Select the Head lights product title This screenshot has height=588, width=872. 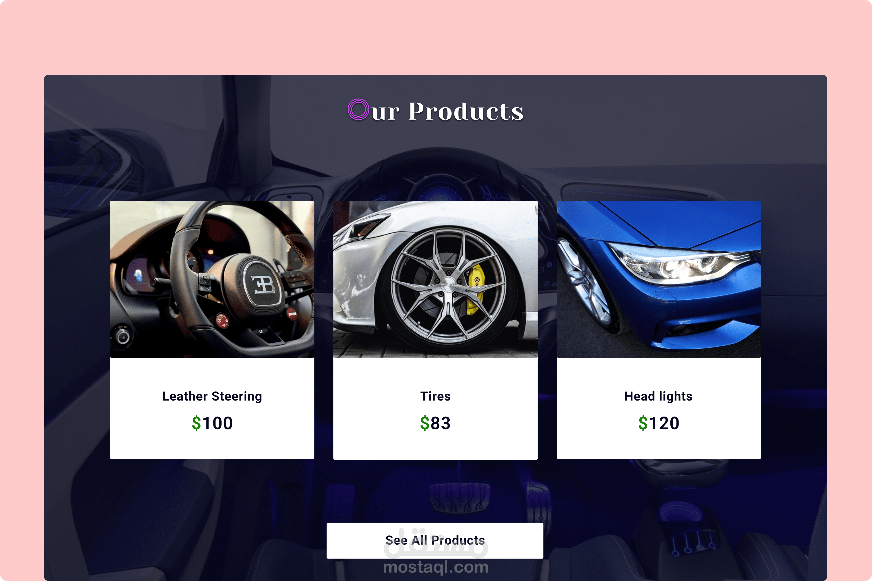(658, 396)
